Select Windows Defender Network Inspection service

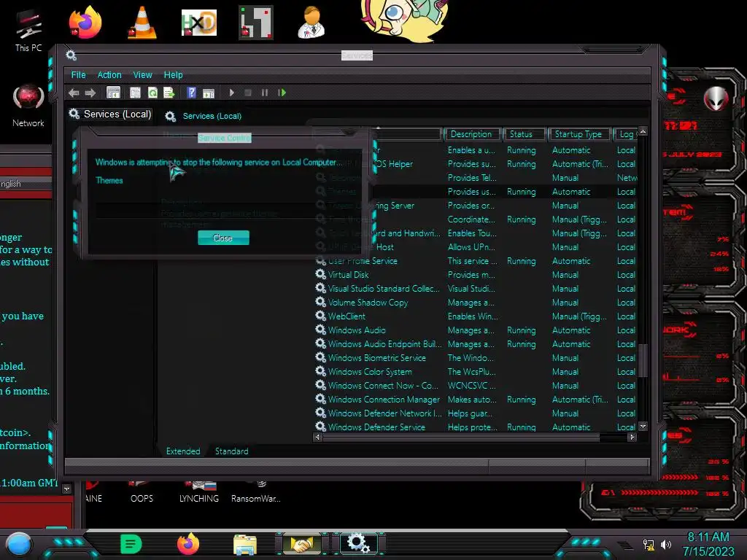coord(476,413)
